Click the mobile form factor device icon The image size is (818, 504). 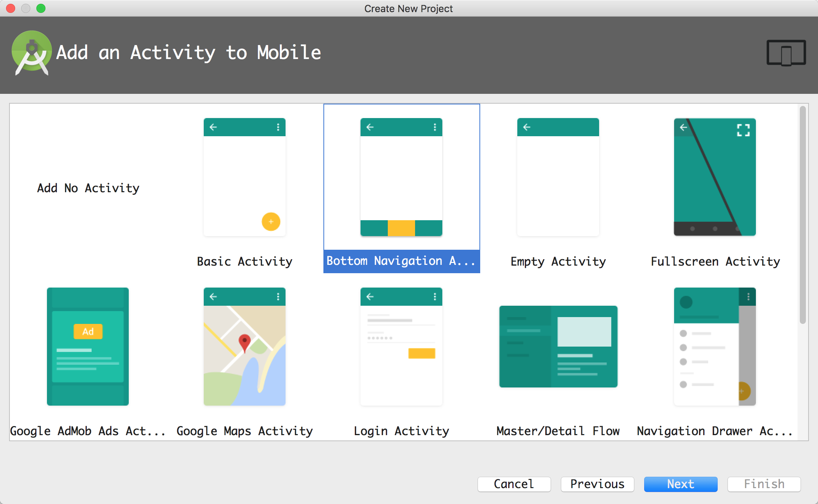point(786,53)
